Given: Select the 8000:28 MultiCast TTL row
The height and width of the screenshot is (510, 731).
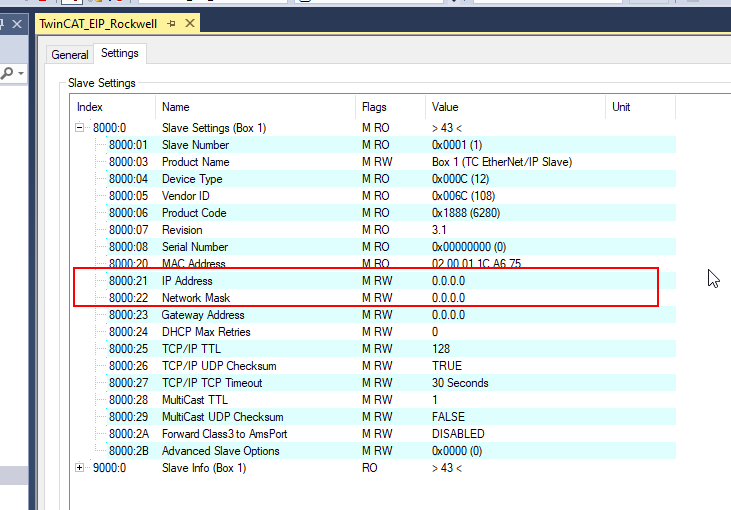Looking at the screenshot, I should pyautogui.click(x=373, y=400).
